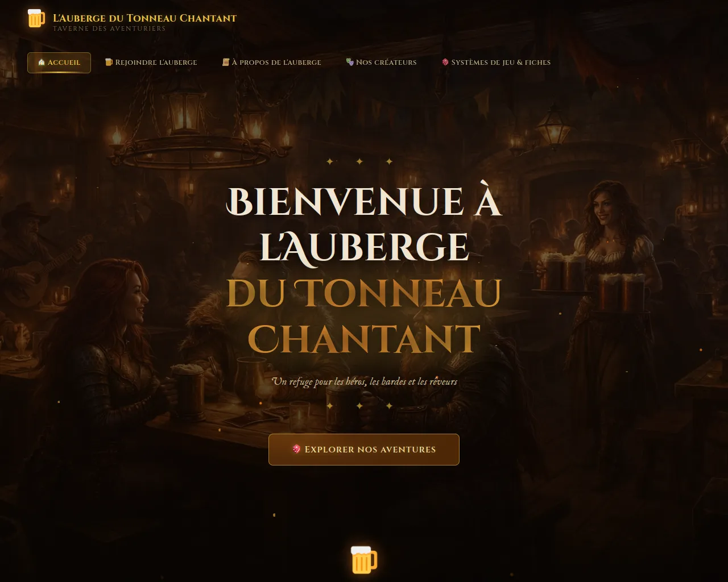Click the theater masks icon beside Nos créateurs

[x=350, y=62]
